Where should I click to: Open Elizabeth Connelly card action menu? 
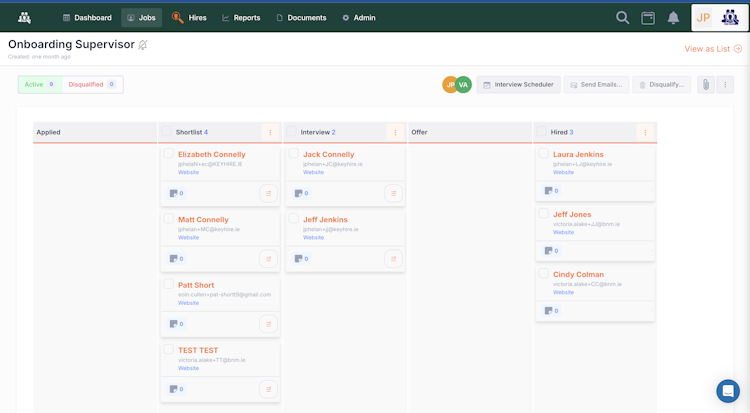point(268,194)
